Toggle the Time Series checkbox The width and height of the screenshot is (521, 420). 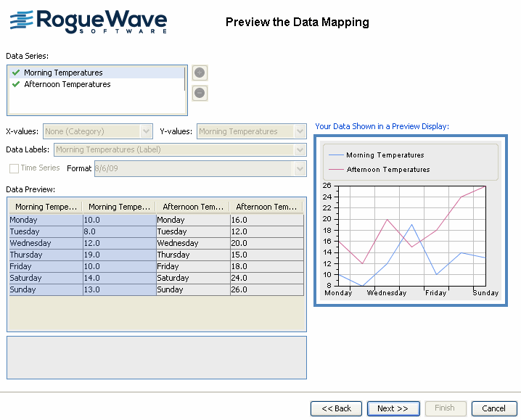(x=14, y=168)
